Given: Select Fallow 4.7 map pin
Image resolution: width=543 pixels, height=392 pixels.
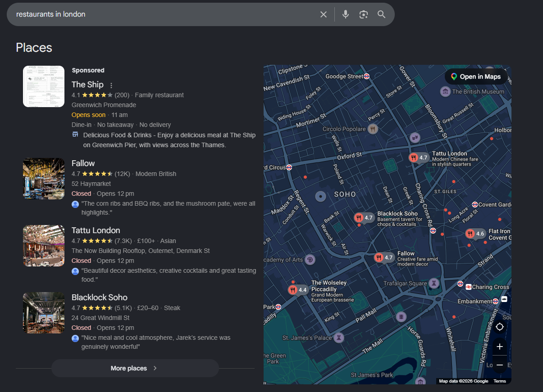Looking at the screenshot, I should (x=384, y=258).
